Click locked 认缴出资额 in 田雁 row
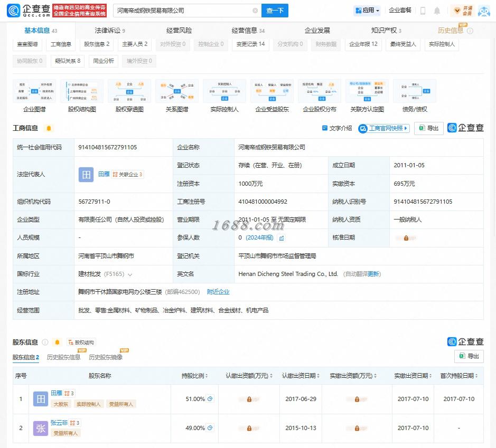Screen dimensions: 496x448 coord(249,399)
